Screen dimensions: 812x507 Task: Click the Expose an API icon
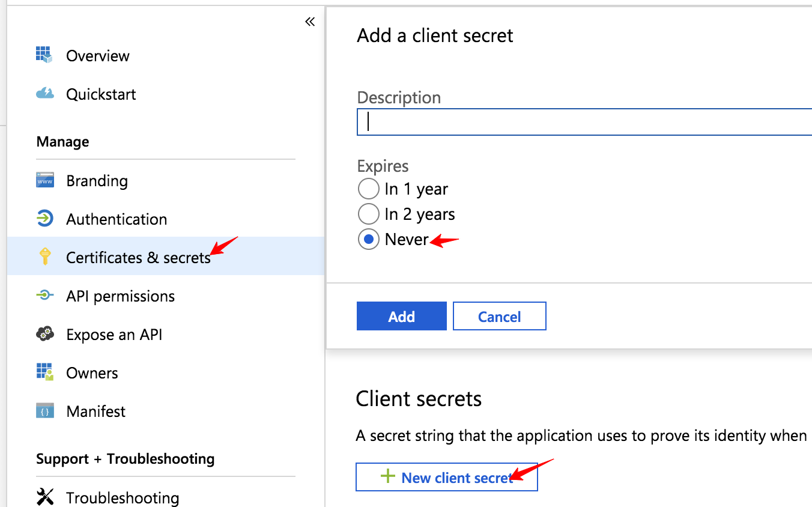[44, 334]
